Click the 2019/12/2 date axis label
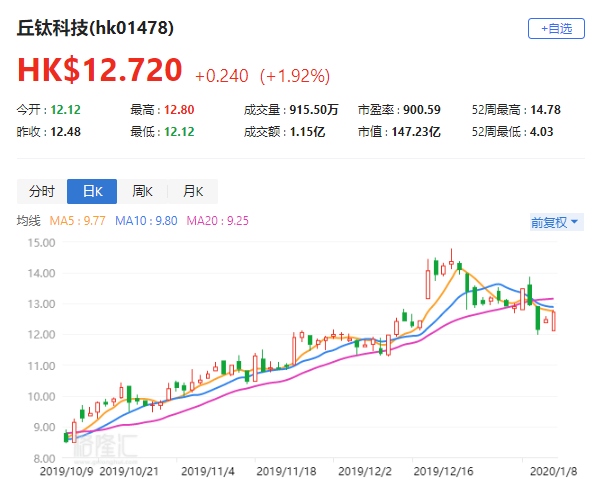Screen dimensions: 597x480 pos(365,472)
